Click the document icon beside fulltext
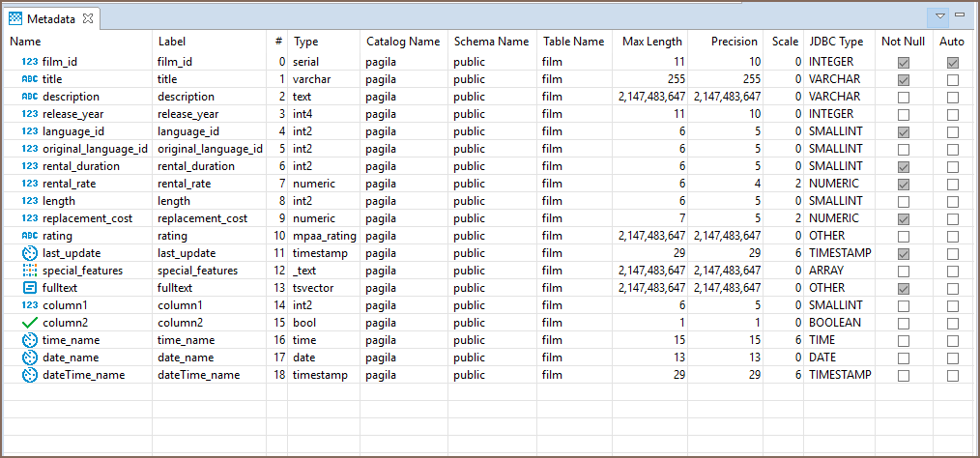The image size is (980, 458). pyautogui.click(x=29, y=288)
